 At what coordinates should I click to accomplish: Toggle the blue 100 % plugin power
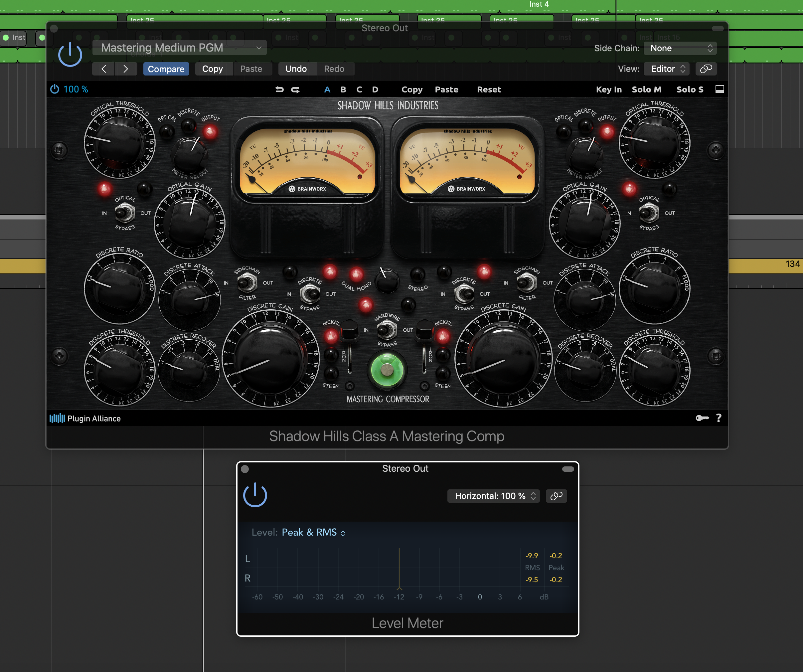[x=55, y=89]
